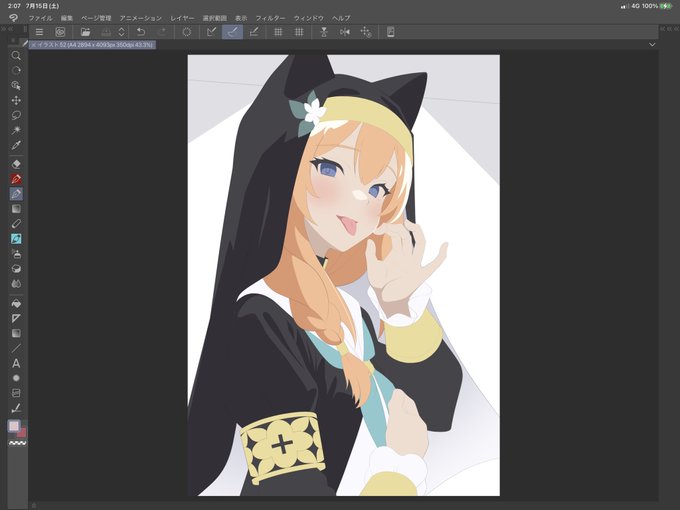The height and width of the screenshot is (510, 680).
Task: Pick the red sub color swatch
Action: [22, 433]
